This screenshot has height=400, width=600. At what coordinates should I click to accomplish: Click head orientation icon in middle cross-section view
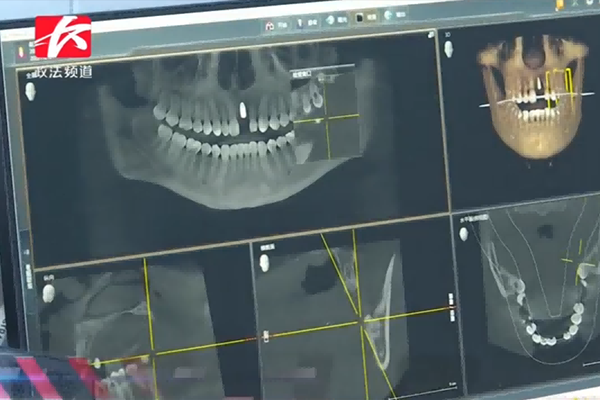(265, 263)
